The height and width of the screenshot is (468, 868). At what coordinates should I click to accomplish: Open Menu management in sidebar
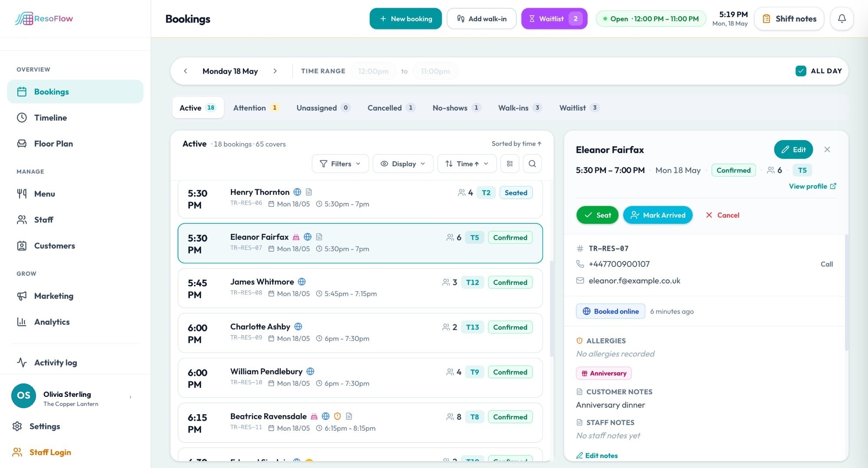tap(75, 194)
